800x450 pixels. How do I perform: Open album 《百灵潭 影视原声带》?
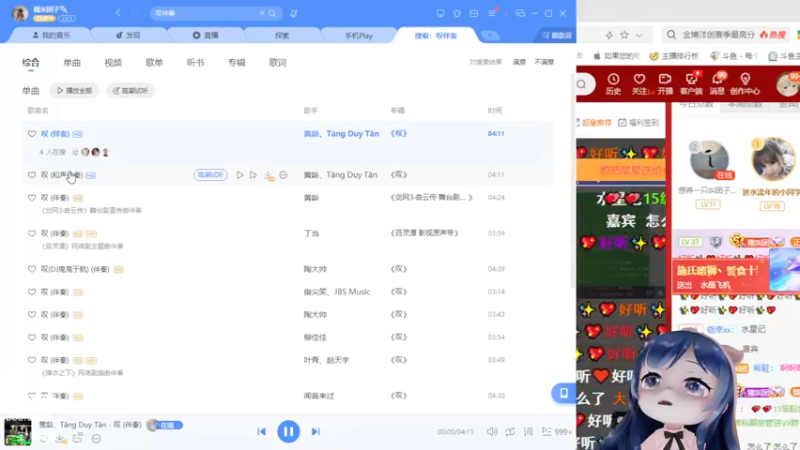click(x=424, y=233)
